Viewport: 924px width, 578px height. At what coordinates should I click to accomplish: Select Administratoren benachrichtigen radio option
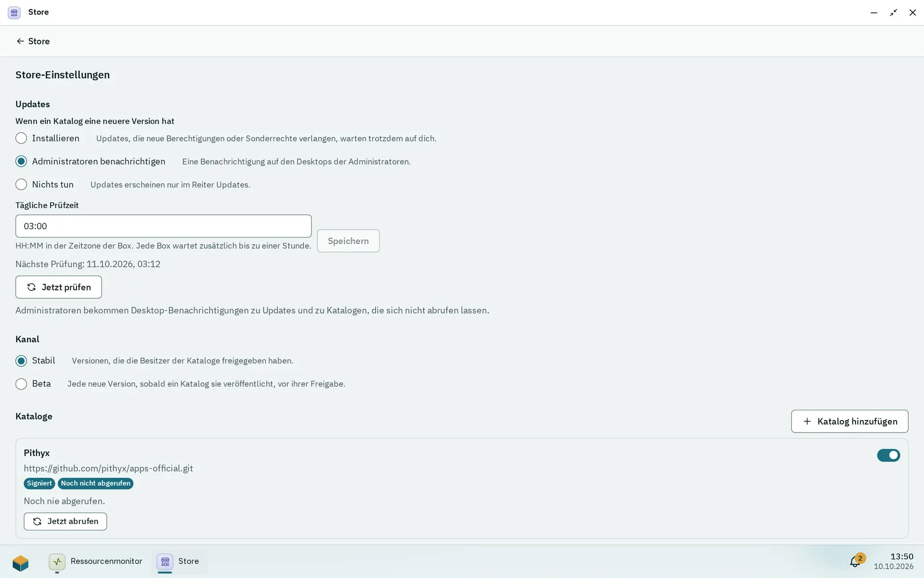(21, 162)
